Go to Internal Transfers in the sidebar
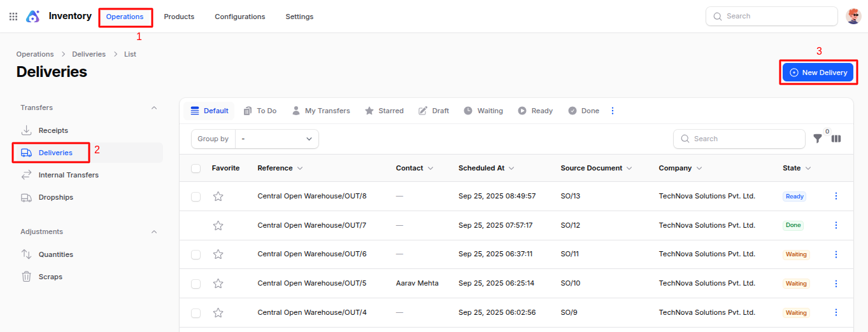 click(68, 175)
